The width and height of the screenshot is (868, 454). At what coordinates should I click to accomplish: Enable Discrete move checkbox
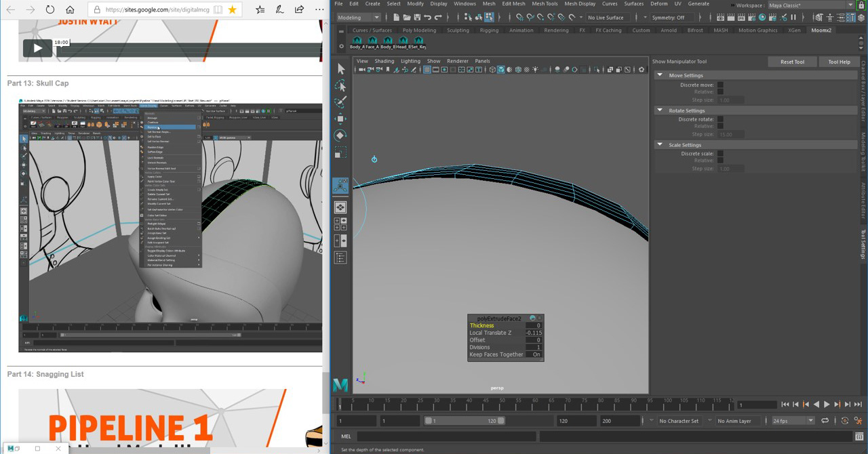coord(720,85)
